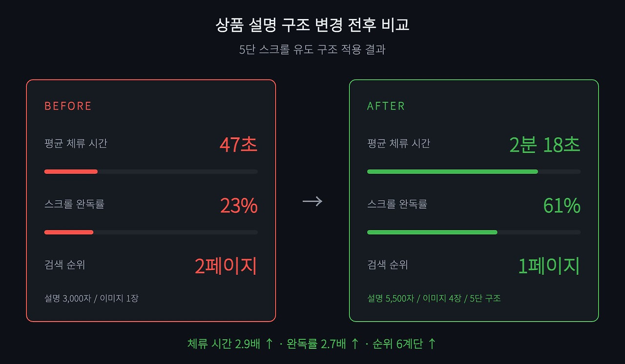Click the 1페이지 search rank value
Viewport: 625px width, 364px height.
pos(549,266)
